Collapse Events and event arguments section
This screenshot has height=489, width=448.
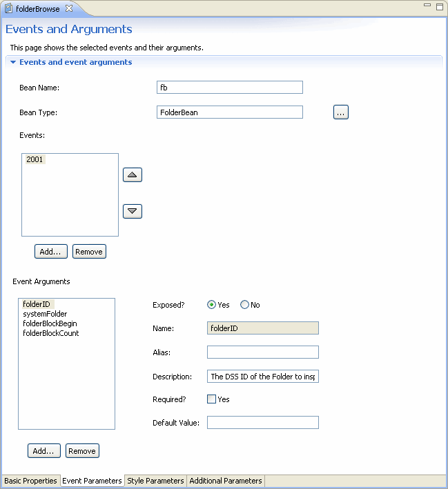coord(13,62)
